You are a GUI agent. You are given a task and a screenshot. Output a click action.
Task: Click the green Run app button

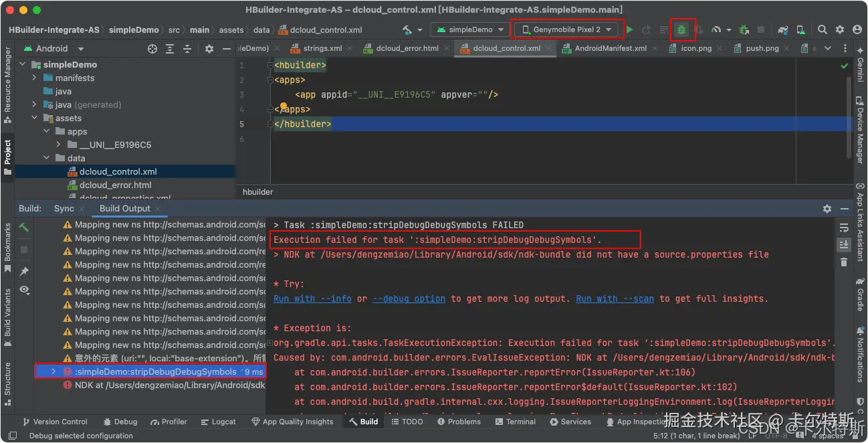pyautogui.click(x=629, y=30)
